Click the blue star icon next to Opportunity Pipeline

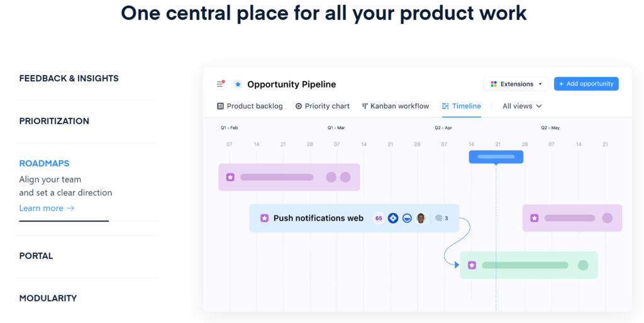[238, 84]
